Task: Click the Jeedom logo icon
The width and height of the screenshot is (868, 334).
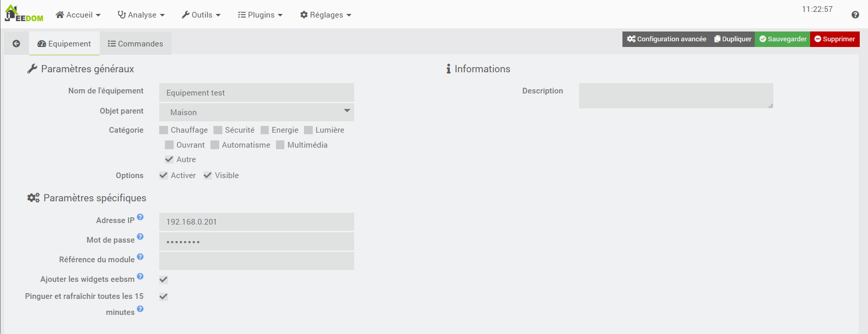Action: tap(24, 14)
